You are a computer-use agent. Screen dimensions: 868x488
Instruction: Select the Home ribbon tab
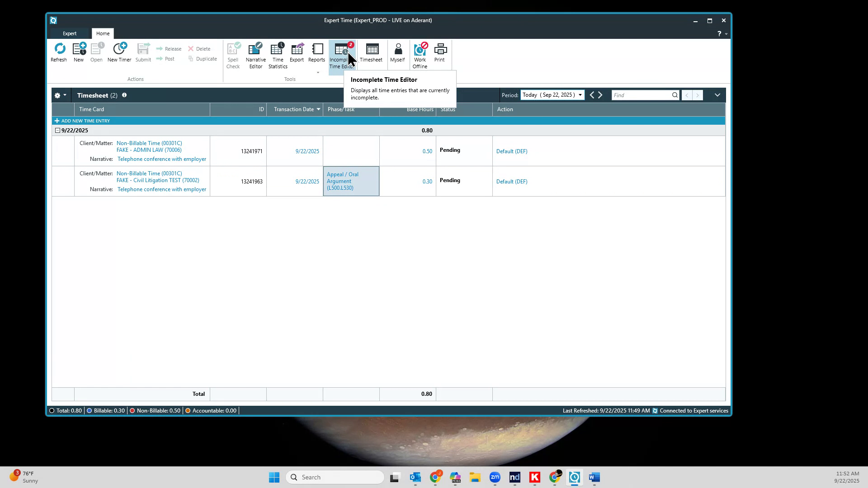pyautogui.click(x=103, y=33)
